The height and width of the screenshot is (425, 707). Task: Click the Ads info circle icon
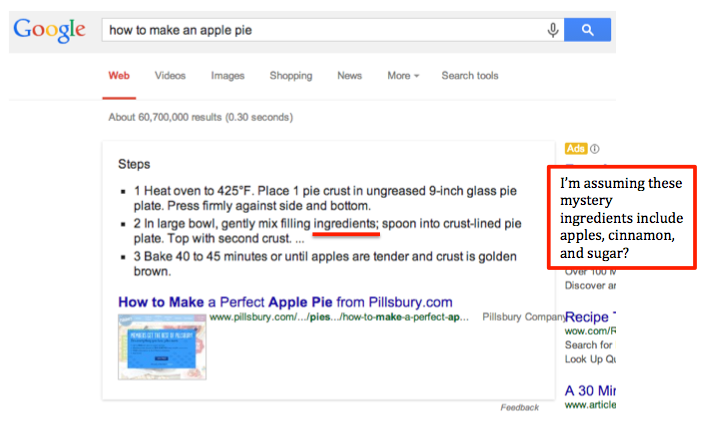pos(595,149)
